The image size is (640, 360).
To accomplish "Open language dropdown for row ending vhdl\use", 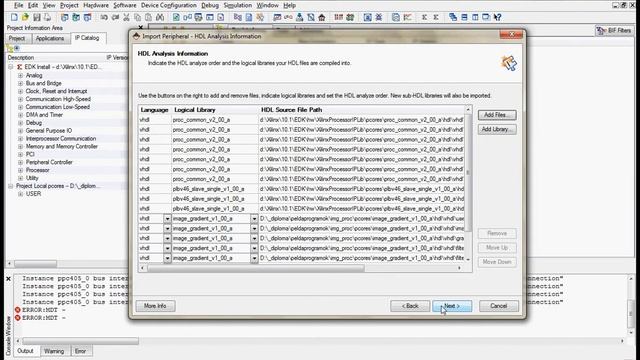I will [x=167, y=219].
